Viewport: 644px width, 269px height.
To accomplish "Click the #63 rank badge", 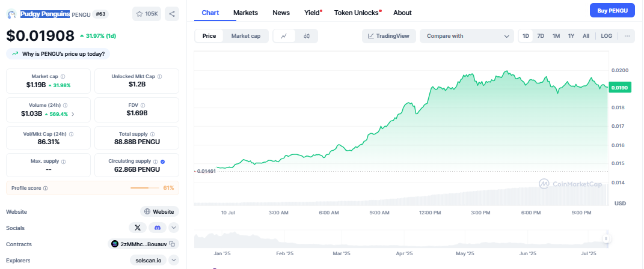I will [100, 14].
